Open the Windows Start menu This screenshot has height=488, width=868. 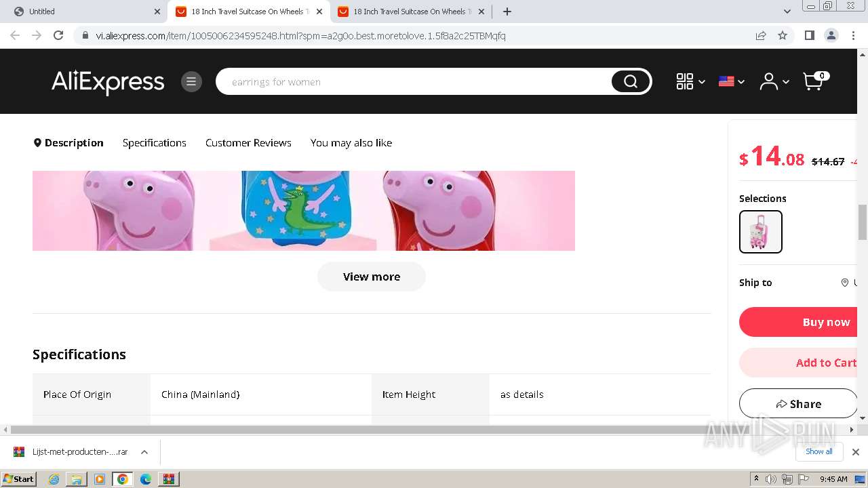[19, 479]
